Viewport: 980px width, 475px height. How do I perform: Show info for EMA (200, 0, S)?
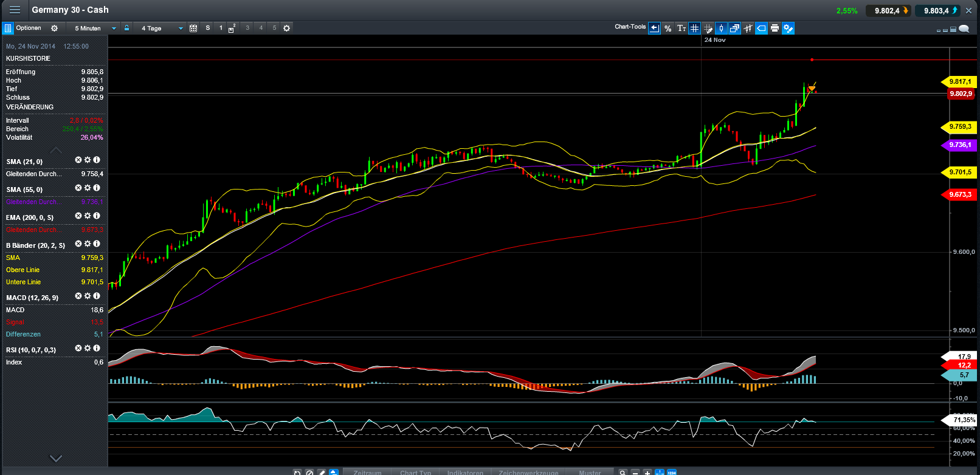tap(97, 216)
